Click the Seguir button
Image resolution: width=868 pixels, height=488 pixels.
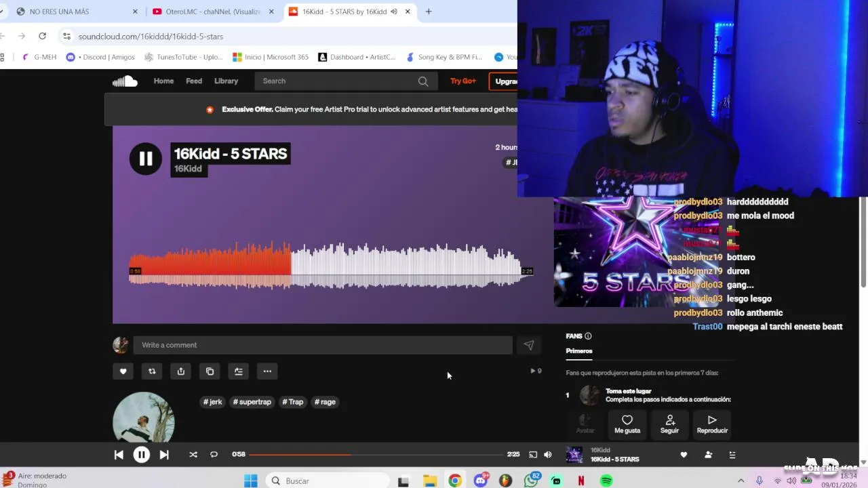click(x=670, y=424)
